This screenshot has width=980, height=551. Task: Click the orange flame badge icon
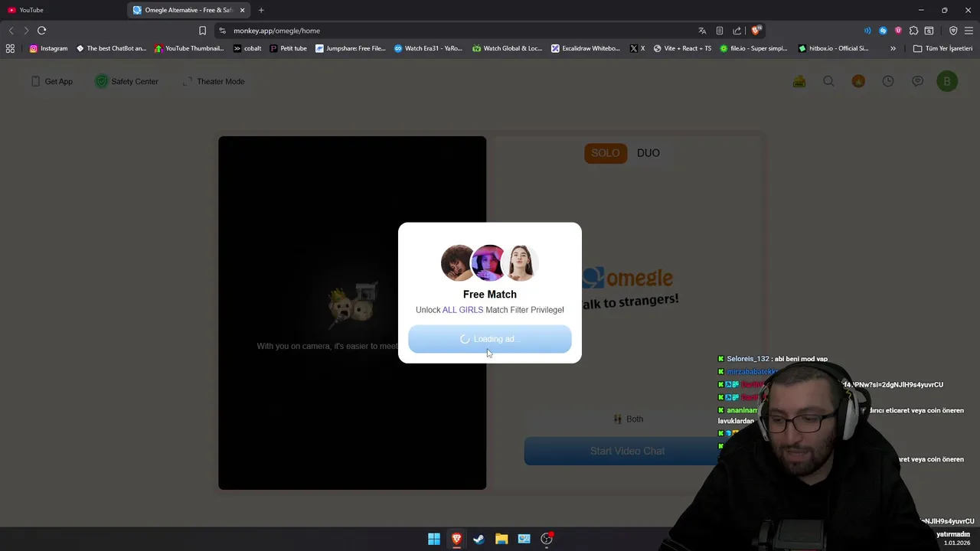[858, 81]
